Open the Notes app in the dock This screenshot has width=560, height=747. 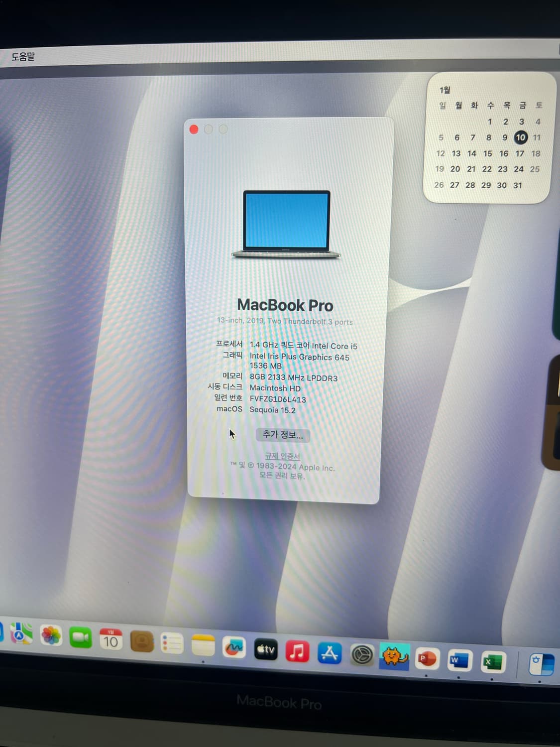coord(203,645)
